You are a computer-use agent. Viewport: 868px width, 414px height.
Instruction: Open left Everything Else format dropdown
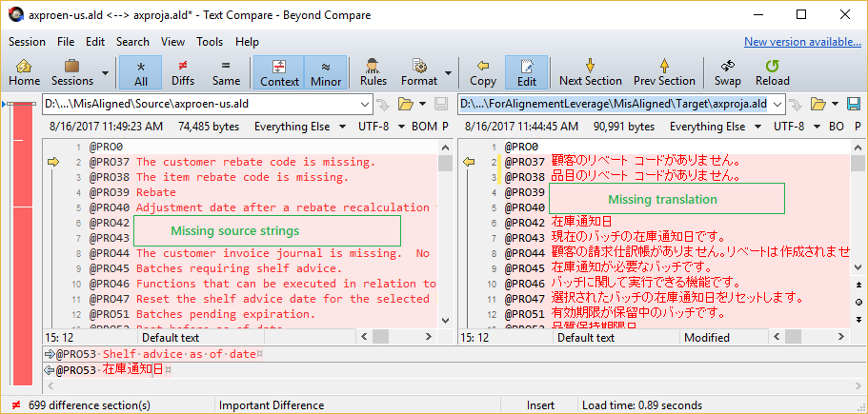(300, 127)
